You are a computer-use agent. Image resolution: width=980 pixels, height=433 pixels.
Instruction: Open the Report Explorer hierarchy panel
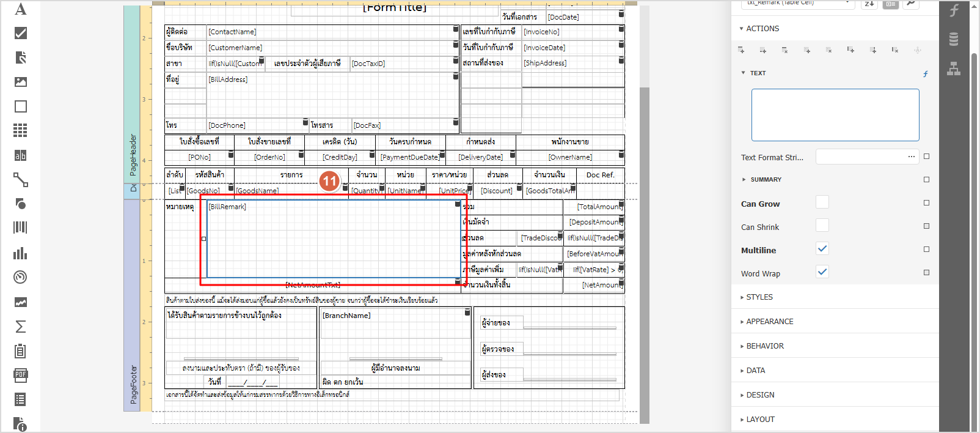954,68
